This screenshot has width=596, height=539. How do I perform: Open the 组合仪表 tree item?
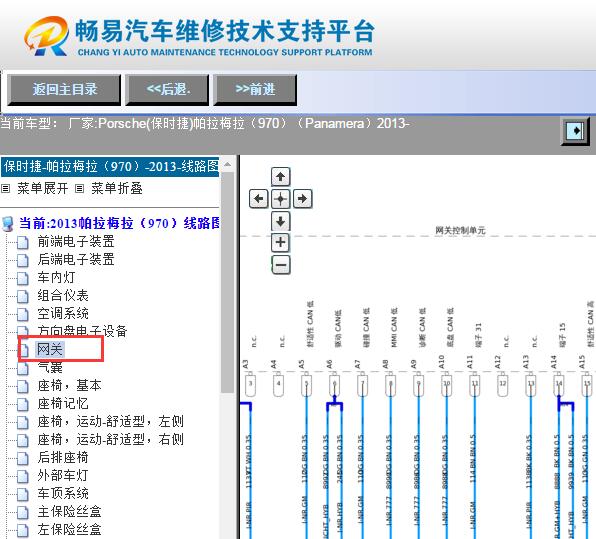point(63,295)
